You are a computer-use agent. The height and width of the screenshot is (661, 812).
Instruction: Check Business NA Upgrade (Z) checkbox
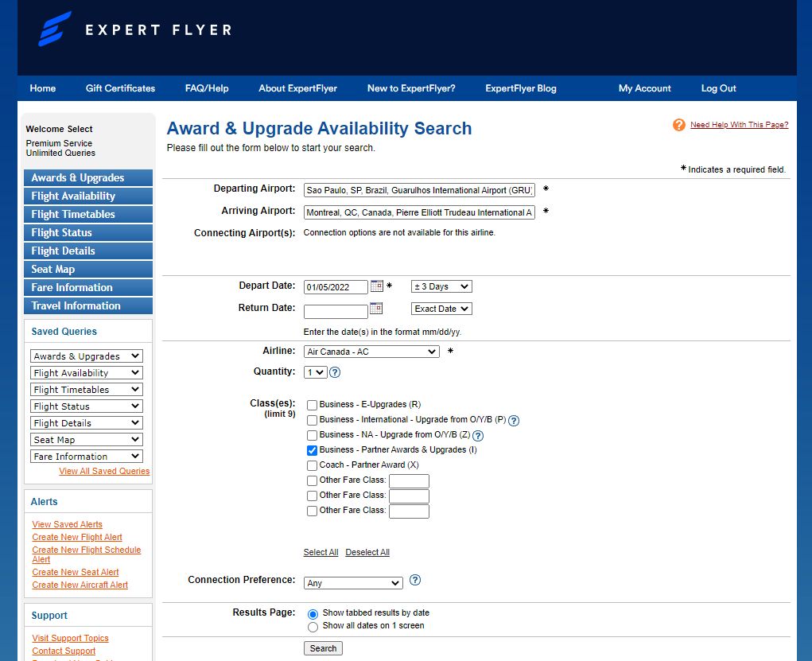pos(312,435)
